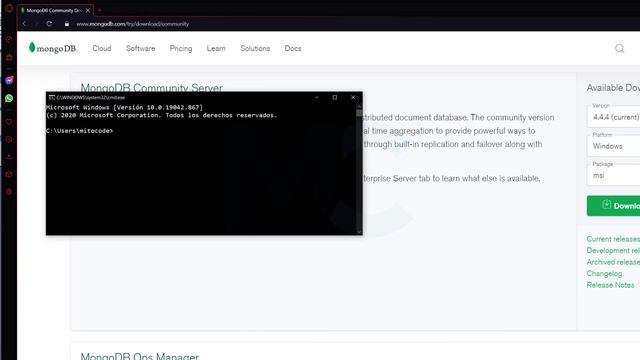Open the cube extensions icon in sidebar
The height and width of the screenshot is (360, 640).
click(9, 174)
